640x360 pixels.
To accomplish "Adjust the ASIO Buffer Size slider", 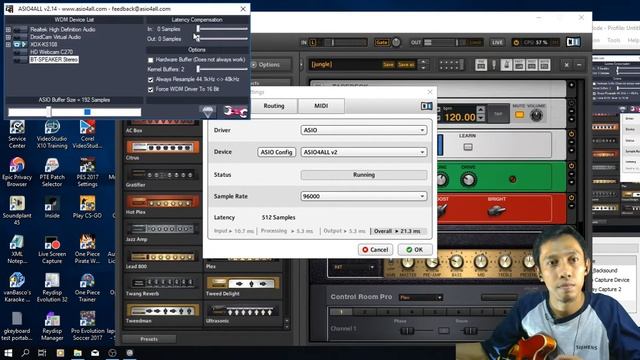I will (74, 111).
